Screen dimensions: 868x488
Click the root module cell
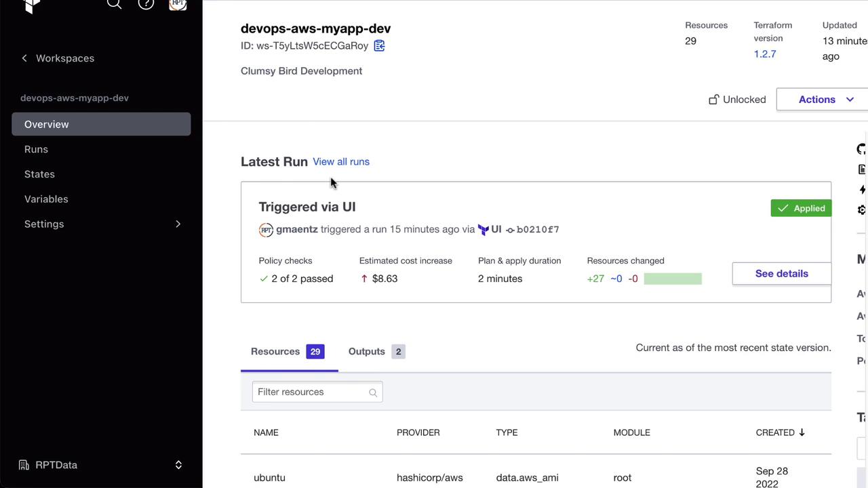click(x=623, y=478)
